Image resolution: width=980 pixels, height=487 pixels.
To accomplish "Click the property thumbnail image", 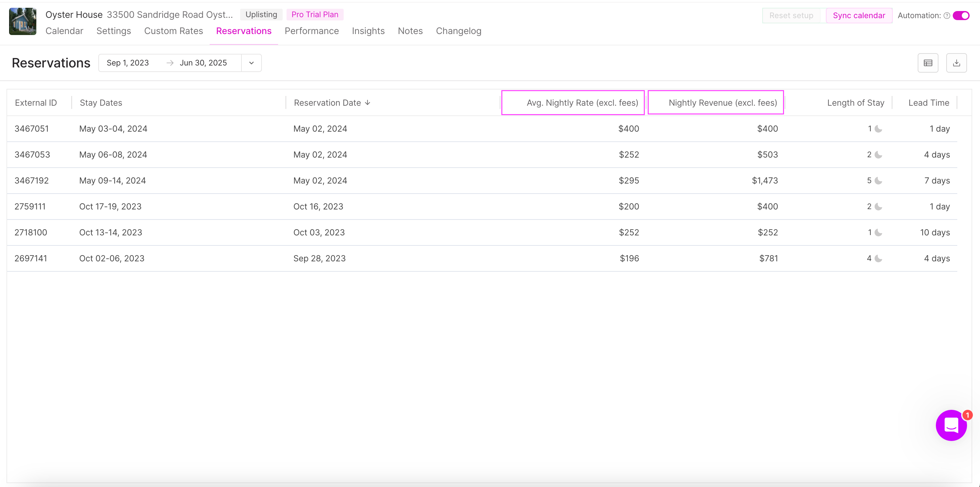I will click(x=22, y=22).
